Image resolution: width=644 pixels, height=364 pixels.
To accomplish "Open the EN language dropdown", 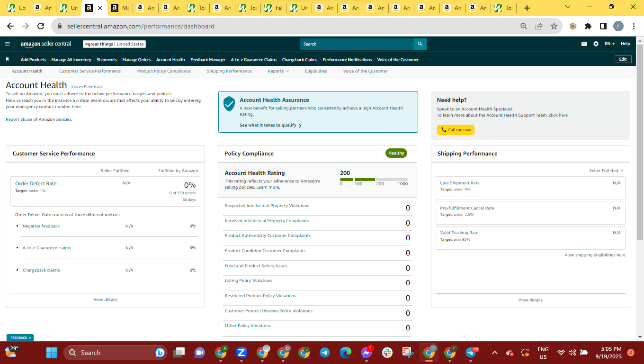I will tap(609, 44).
